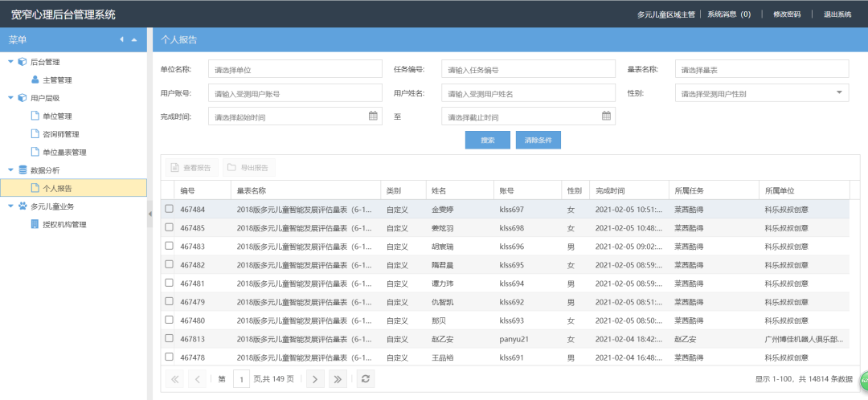Click the 搜索 search button
The width and height of the screenshot is (868, 400).
click(487, 140)
